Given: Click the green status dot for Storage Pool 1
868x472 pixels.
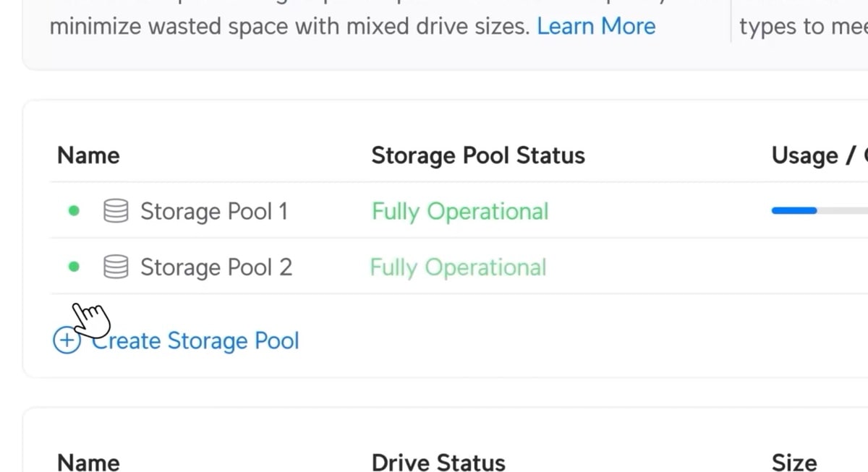Looking at the screenshot, I should (73, 211).
